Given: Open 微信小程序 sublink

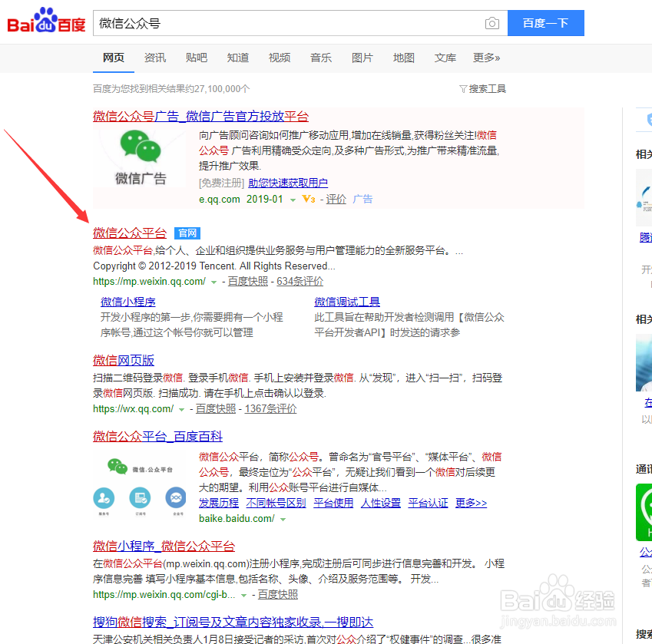Looking at the screenshot, I should pos(128,302).
